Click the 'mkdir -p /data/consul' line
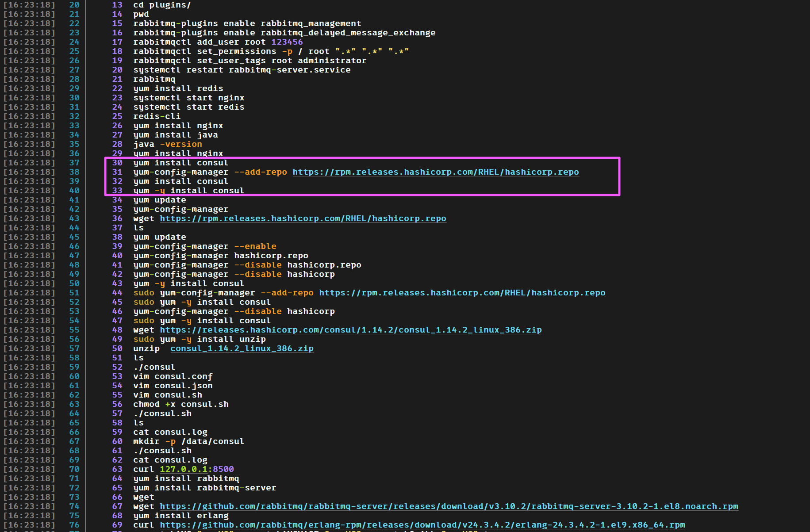 tap(189, 441)
